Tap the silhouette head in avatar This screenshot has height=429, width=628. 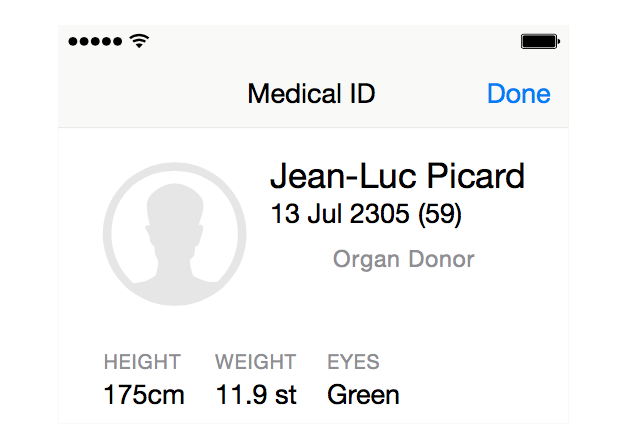175,212
